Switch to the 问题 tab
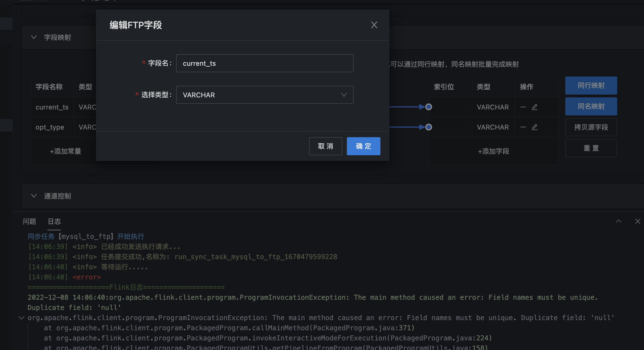The height and width of the screenshot is (350, 644). (x=29, y=222)
